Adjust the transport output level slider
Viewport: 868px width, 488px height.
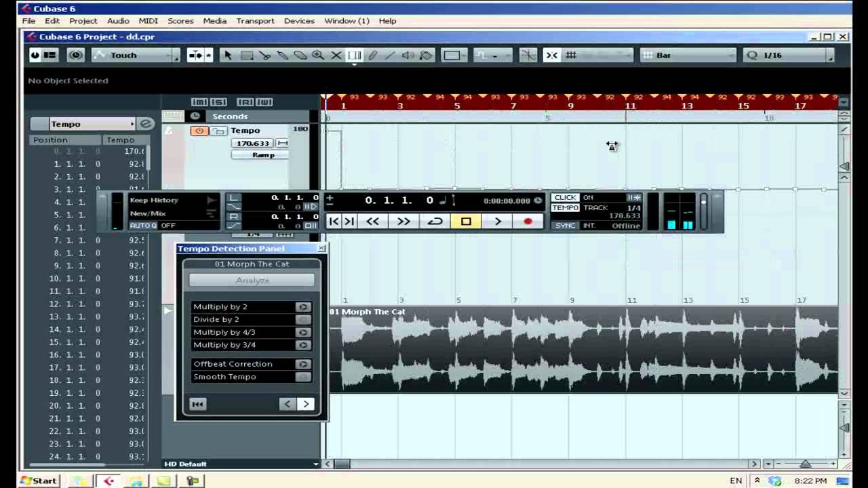(x=703, y=211)
